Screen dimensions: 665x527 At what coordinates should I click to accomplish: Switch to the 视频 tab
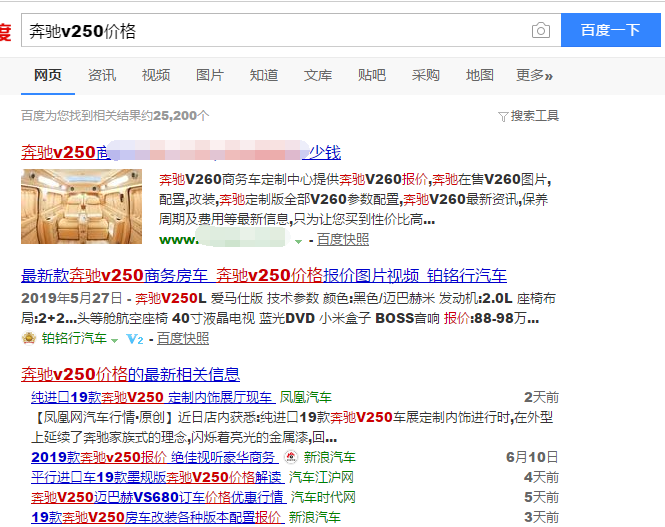click(x=156, y=75)
